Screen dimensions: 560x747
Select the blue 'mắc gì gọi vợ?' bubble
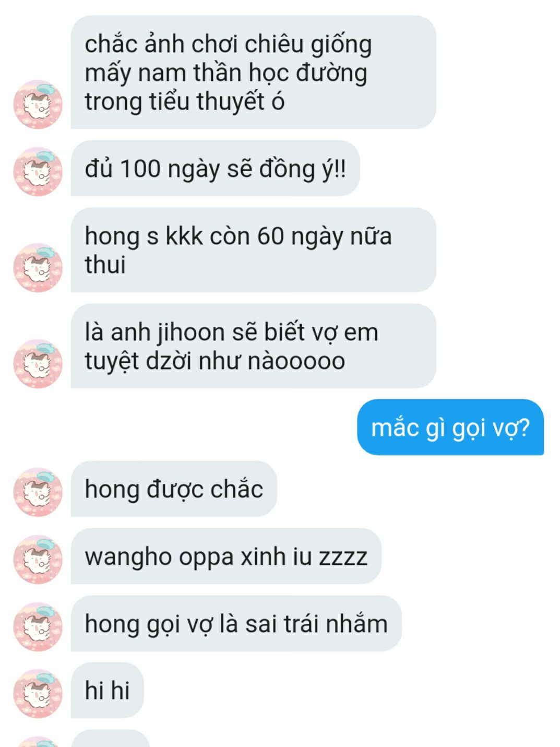pyautogui.click(x=450, y=428)
